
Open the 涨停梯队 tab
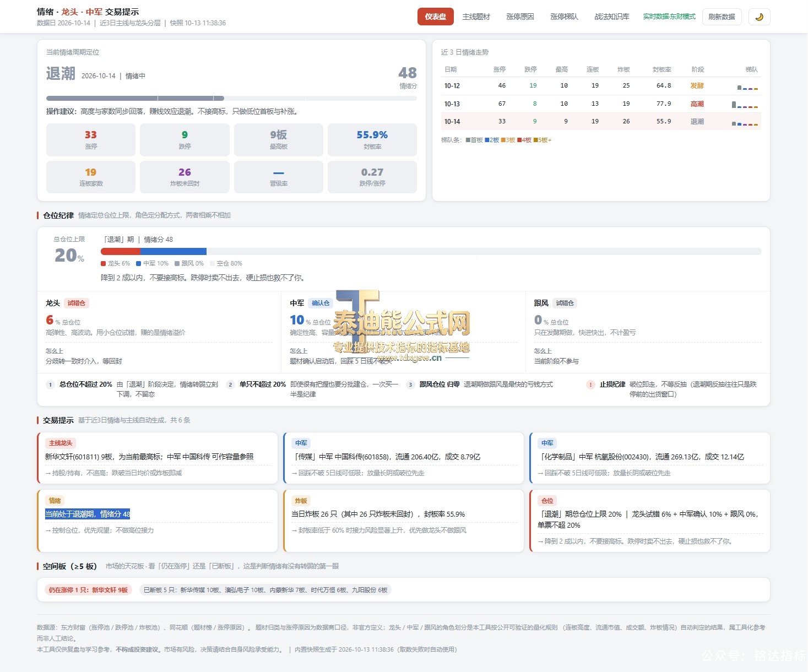[564, 17]
